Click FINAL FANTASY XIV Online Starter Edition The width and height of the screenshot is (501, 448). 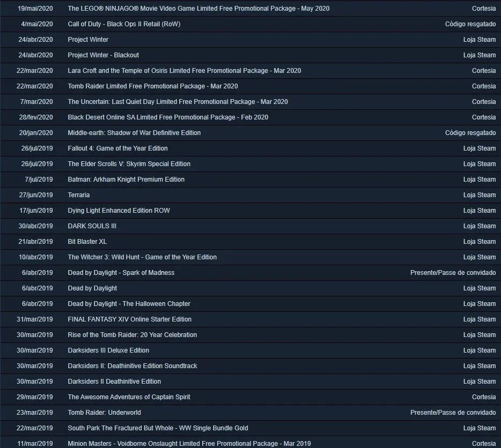point(129,319)
